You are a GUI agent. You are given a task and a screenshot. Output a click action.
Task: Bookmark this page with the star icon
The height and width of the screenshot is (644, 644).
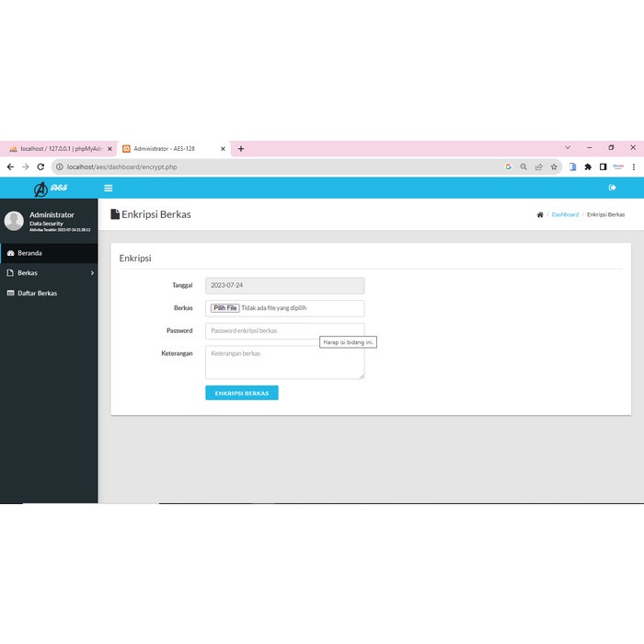click(x=554, y=167)
